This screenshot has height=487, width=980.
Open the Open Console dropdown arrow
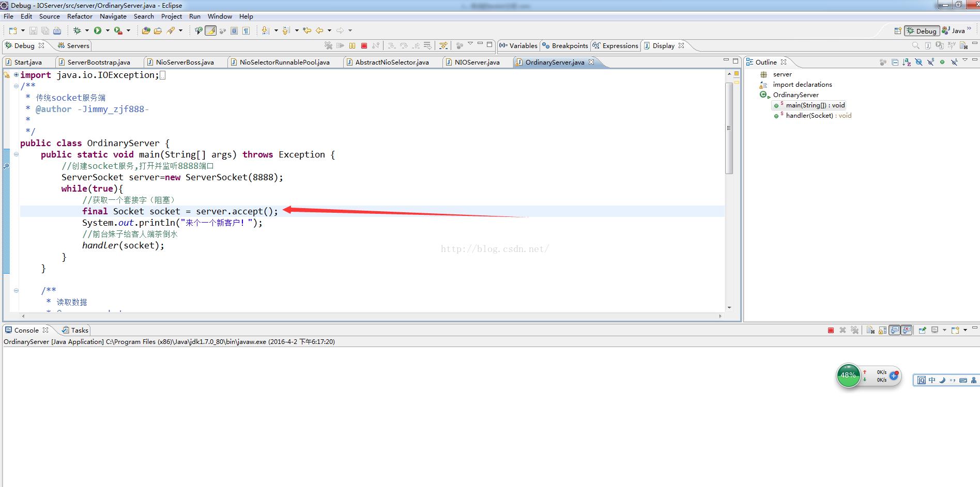click(965, 330)
